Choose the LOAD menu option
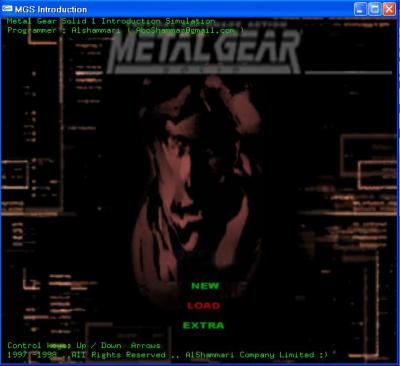This screenshot has width=400, height=366. (x=203, y=306)
